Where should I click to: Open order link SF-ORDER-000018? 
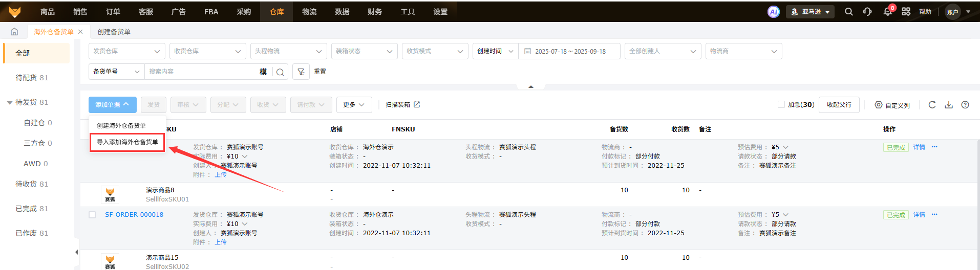point(134,215)
